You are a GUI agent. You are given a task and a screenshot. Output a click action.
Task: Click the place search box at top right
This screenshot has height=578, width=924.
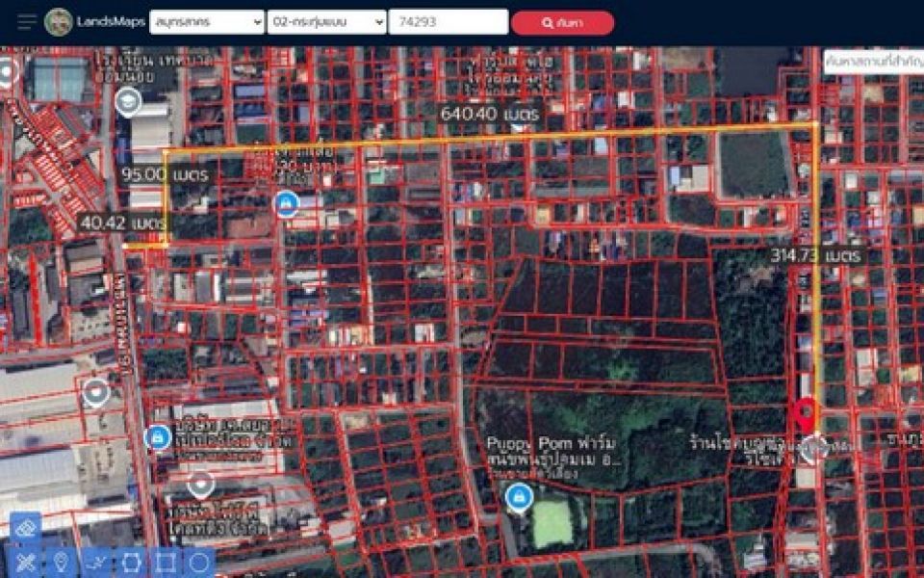tap(872, 61)
